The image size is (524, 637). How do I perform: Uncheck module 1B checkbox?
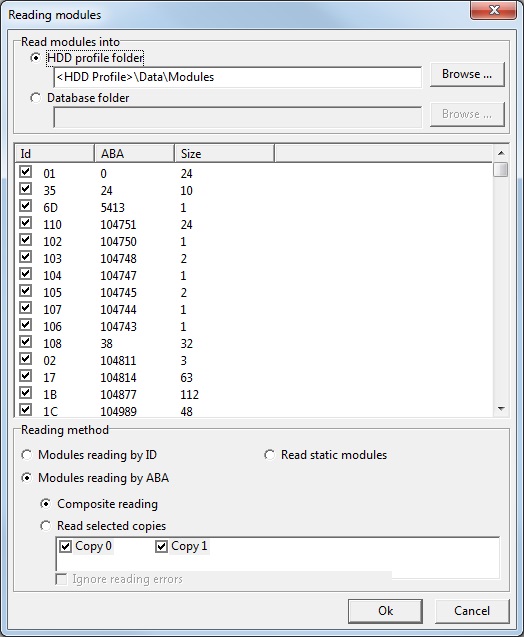(26, 393)
